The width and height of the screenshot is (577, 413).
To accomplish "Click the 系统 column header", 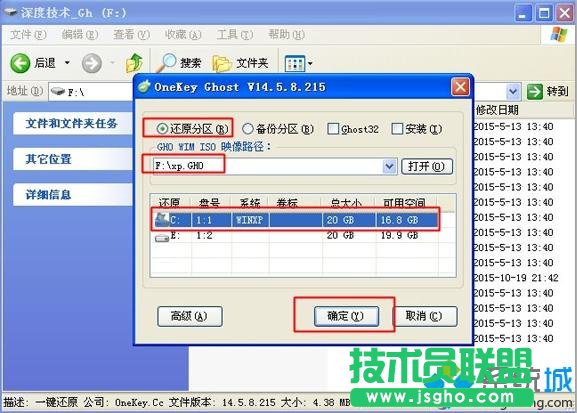I will pyautogui.click(x=250, y=203).
